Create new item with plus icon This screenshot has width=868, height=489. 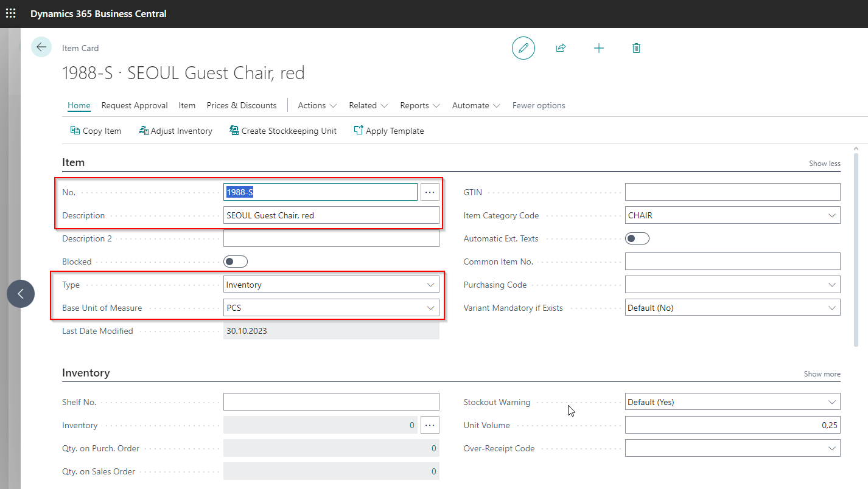coord(599,48)
